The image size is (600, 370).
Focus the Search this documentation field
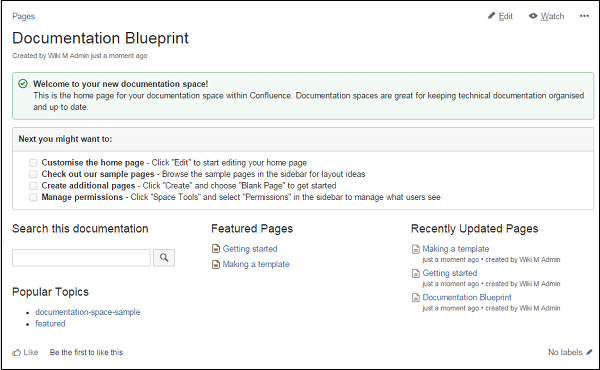point(81,258)
